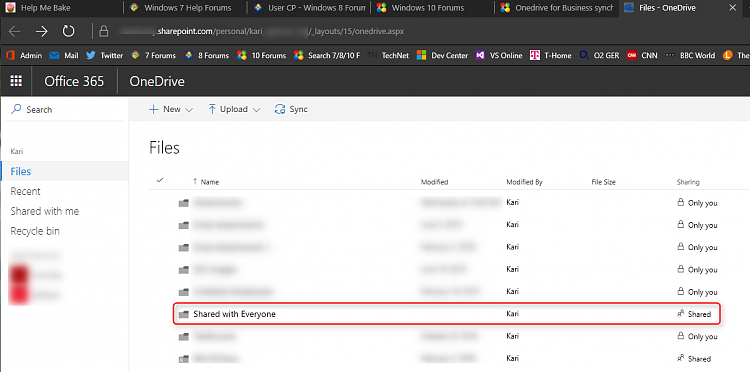Image resolution: width=750 pixels, height=372 pixels.
Task: Click the Office 365 header link
Action: click(x=74, y=81)
